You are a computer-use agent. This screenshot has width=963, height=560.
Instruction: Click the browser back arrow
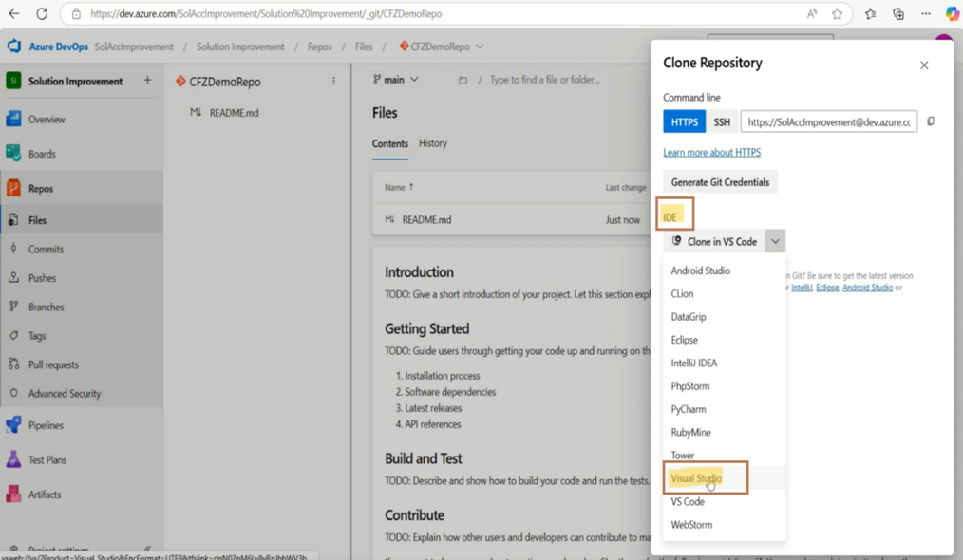14,13
